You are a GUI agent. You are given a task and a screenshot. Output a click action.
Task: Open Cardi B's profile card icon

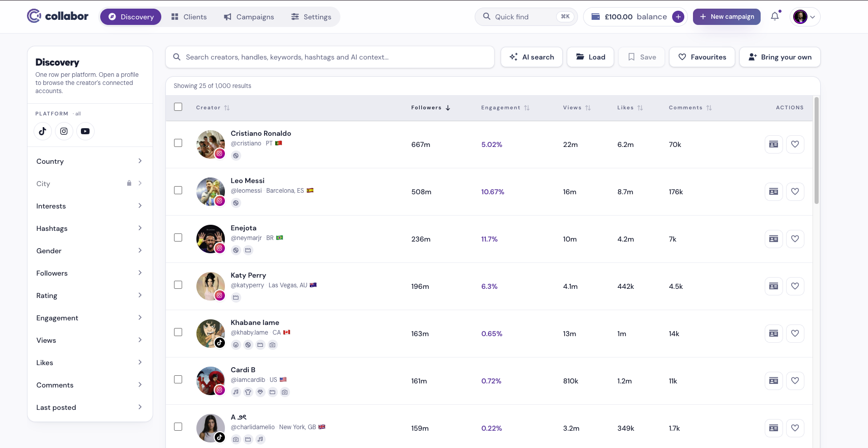774,381
